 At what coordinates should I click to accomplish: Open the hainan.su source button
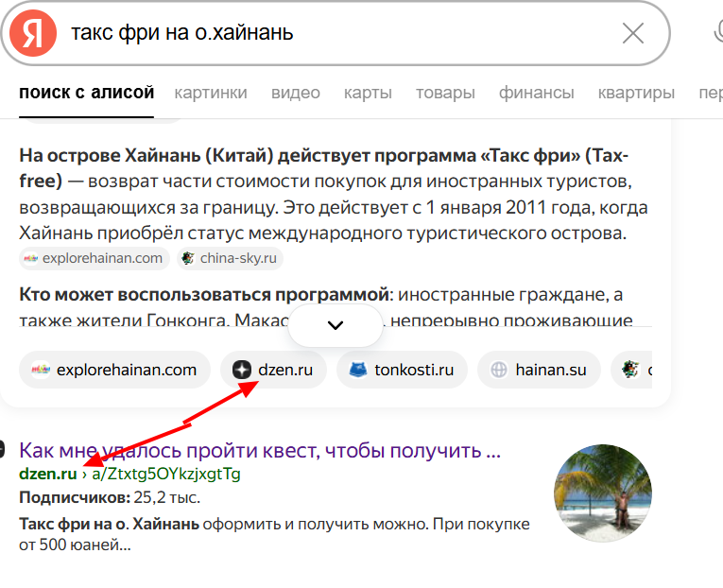coord(539,370)
